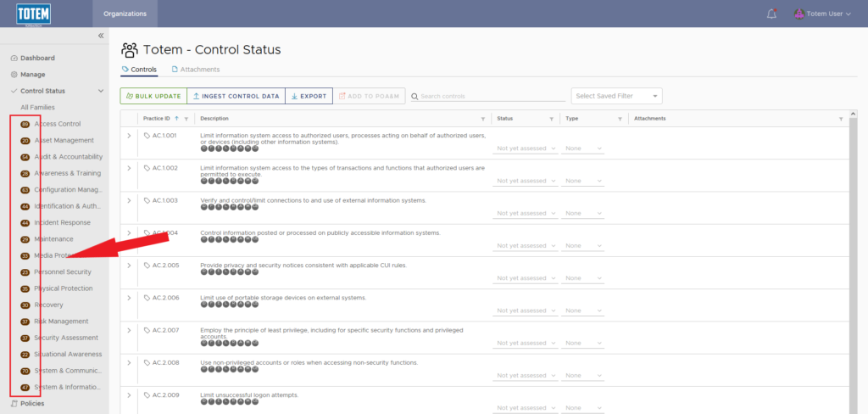Image resolution: width=868 pixels, height=414 pixels.
Task: Click the Description column header
Action: (x=214, y=119)
